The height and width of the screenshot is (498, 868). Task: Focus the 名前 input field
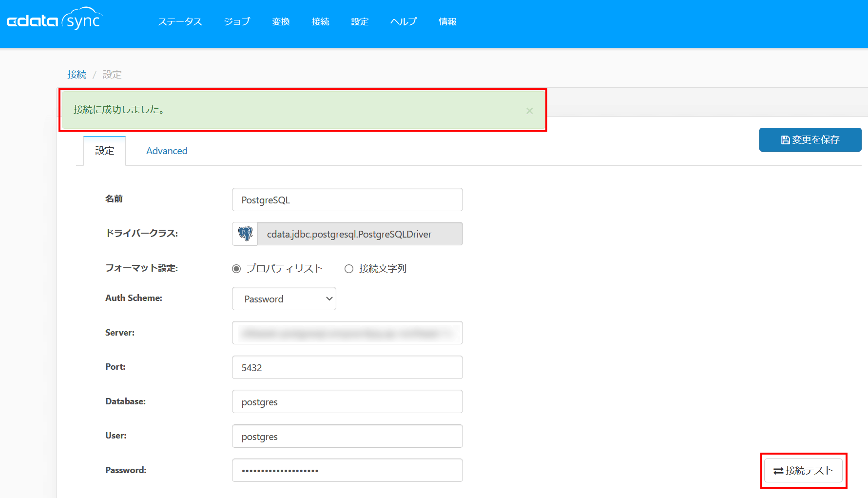(x=347, y=199)
